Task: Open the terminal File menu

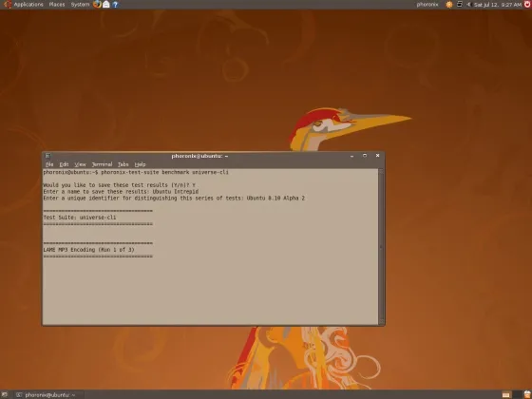Action: [49, 164]
